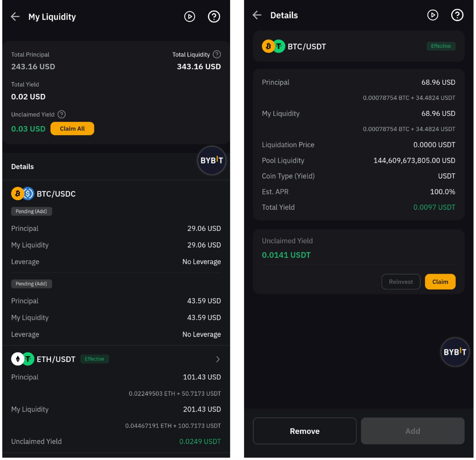Add liquidity to BTC/USDT

[413, 431]
